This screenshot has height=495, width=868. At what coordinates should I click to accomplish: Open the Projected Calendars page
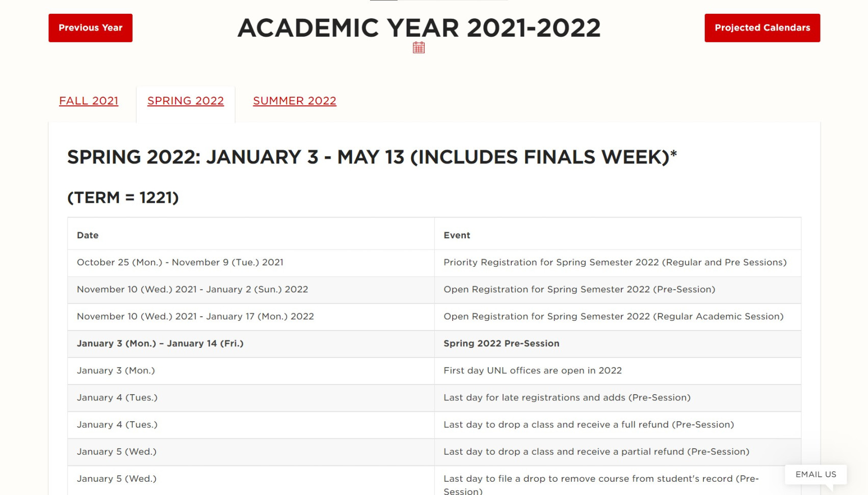(x=761, y=28)
